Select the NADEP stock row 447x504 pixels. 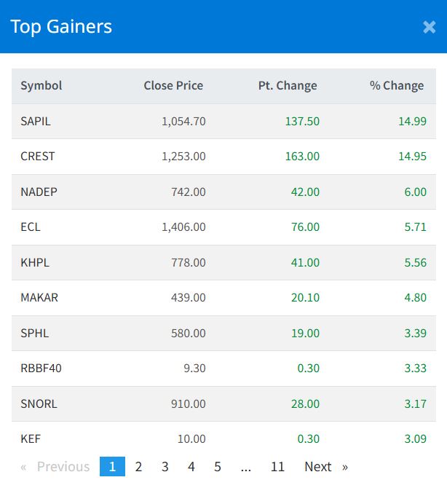point(223,192)
